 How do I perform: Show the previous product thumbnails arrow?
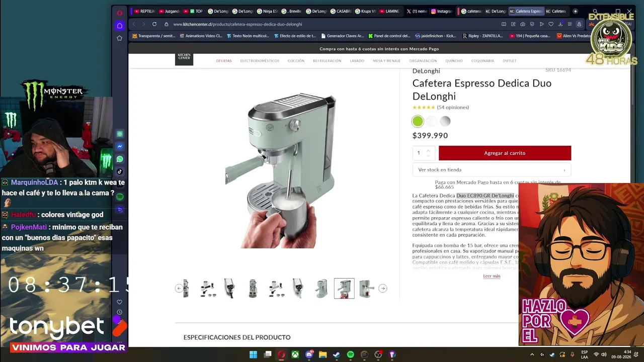tap(179, 288)
